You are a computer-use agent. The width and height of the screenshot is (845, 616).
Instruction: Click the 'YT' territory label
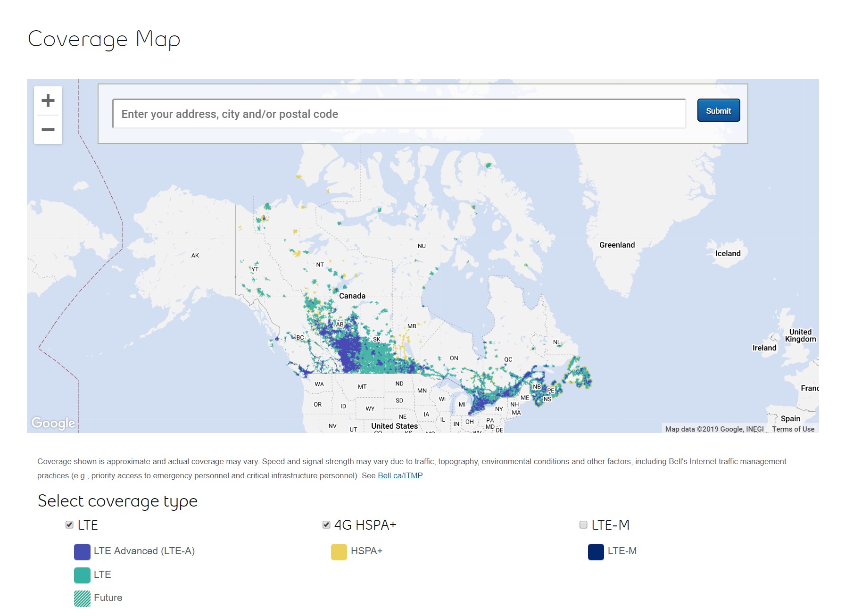[x=255, y=269]
